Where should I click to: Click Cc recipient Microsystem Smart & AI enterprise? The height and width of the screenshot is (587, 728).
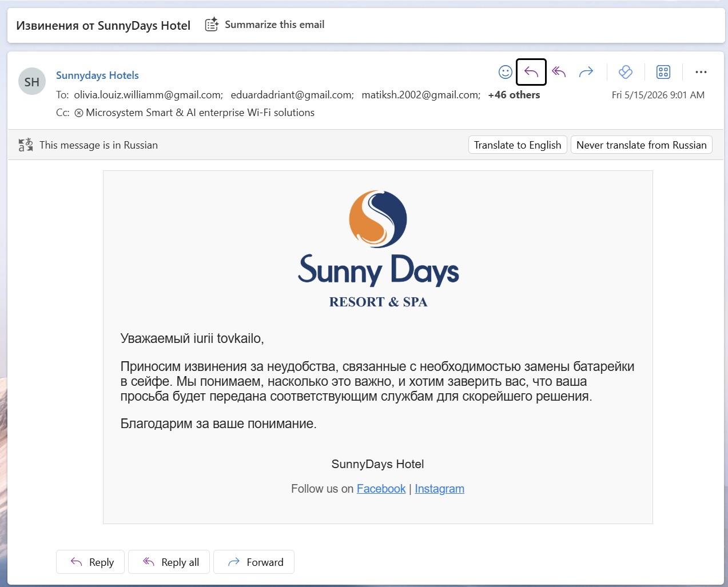pyautogui.click(x=200, y=113)
